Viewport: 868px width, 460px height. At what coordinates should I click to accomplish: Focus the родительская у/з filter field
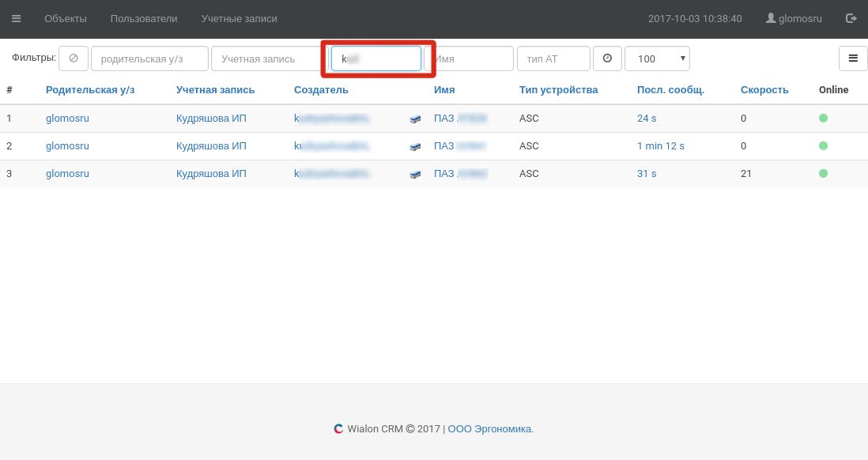[x=149, y=58]
